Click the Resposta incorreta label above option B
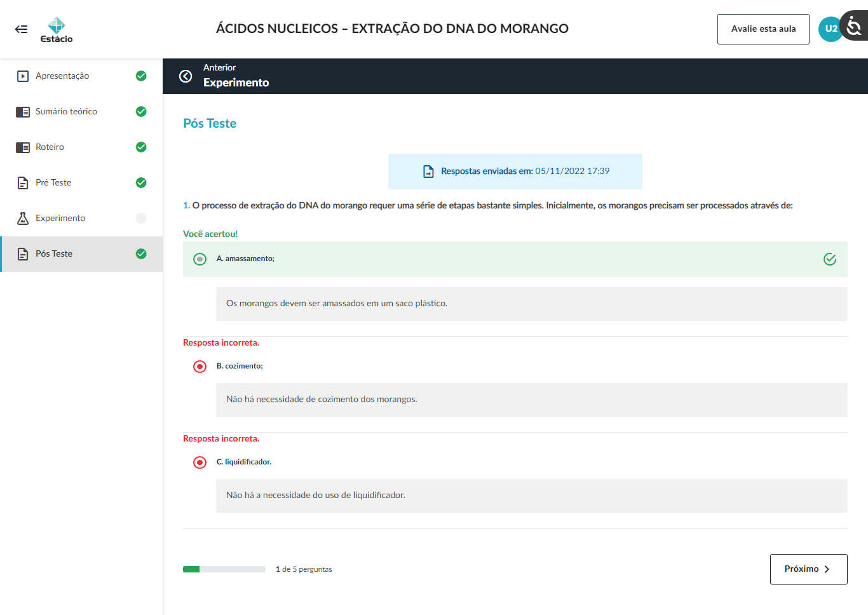Viewport: 868px width, 615px height. pyautogui.click(x=221, y=342)
